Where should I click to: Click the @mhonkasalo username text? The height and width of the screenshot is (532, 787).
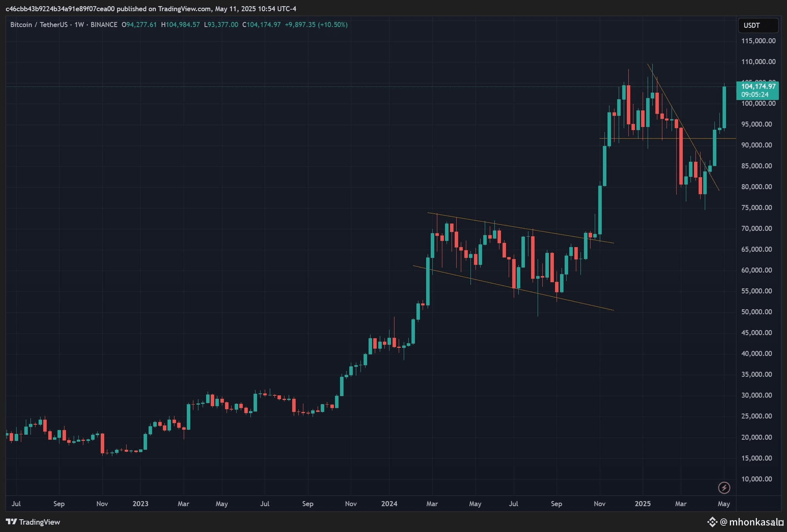click(752, 522)
